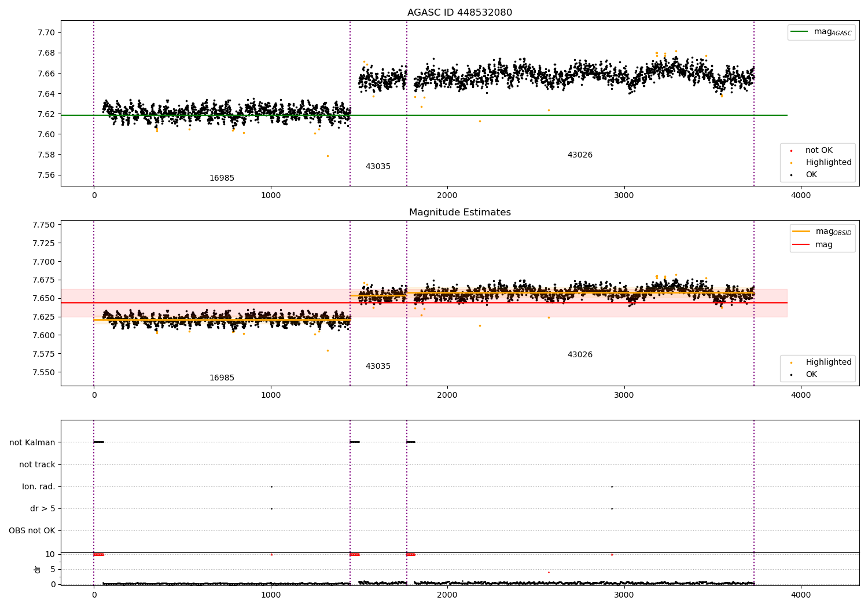868x608 pixels.
Task: Click obsid label 16985 in AGASC ID plot
Action: 222,178
